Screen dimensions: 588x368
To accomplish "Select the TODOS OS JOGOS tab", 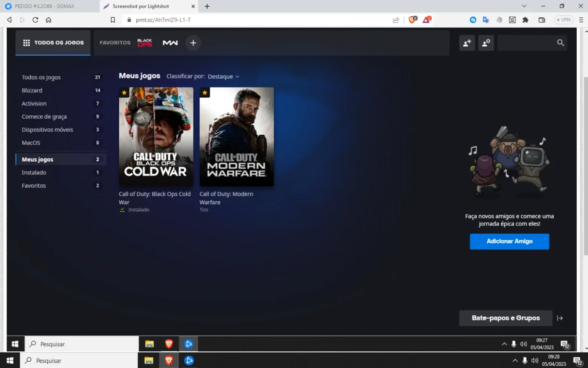I will [x=53, y=43].
